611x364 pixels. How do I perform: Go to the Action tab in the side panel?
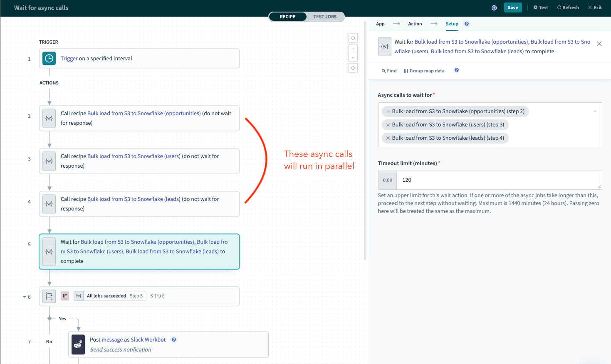[415, 24]
